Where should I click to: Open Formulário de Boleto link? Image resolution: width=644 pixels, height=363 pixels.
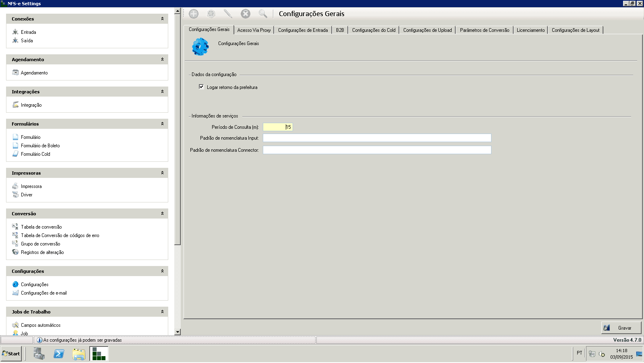40,146
